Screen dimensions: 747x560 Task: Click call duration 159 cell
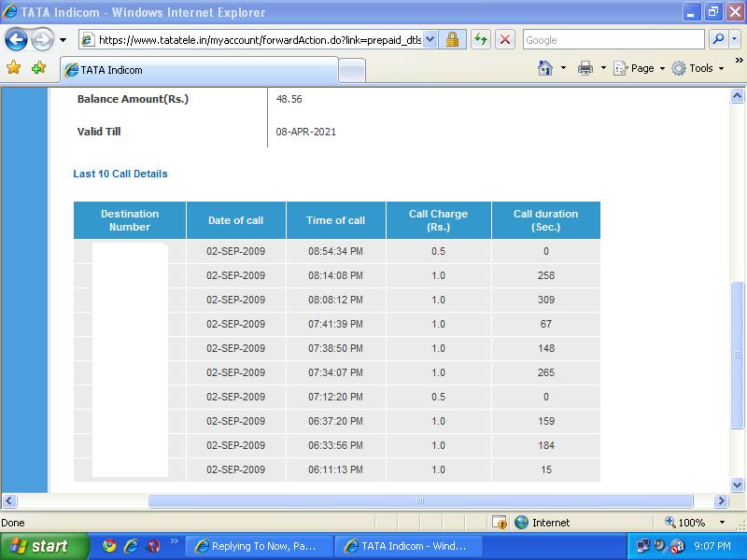546,422
